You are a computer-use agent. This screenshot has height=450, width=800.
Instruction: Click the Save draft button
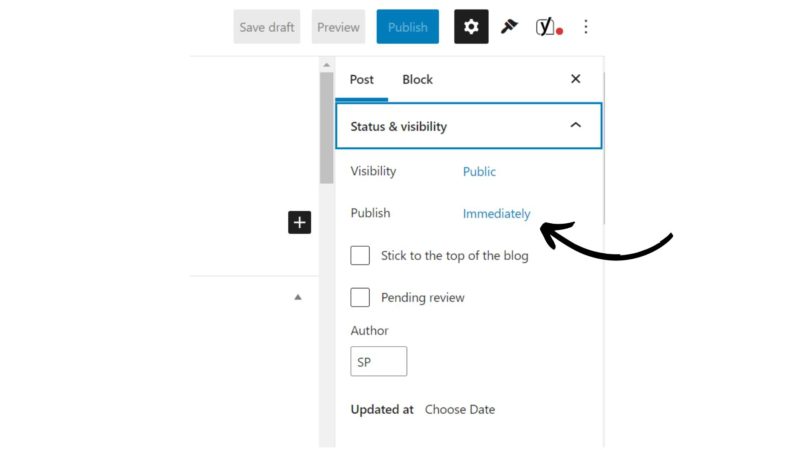[267, 27]
